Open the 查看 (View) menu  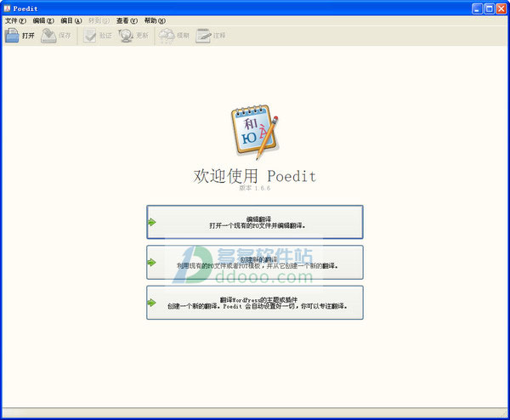[127, 20]
